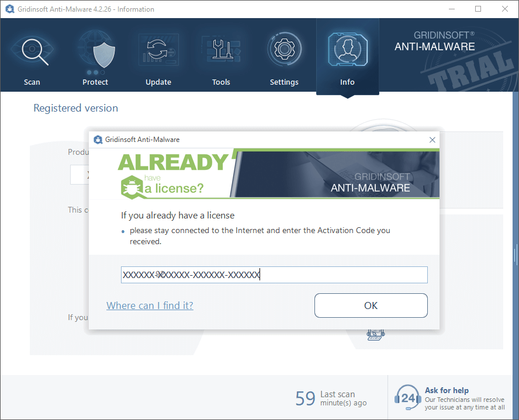519x420 pixels.
Task: Click the 24-hour support headset icon
Action: tap(407, 398)
